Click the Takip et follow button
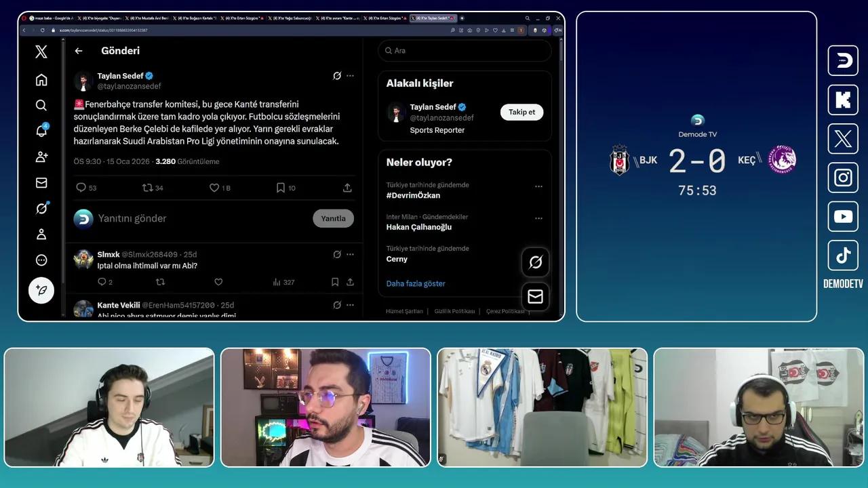This screenshot has width=868, height=488. coord(522,112)
